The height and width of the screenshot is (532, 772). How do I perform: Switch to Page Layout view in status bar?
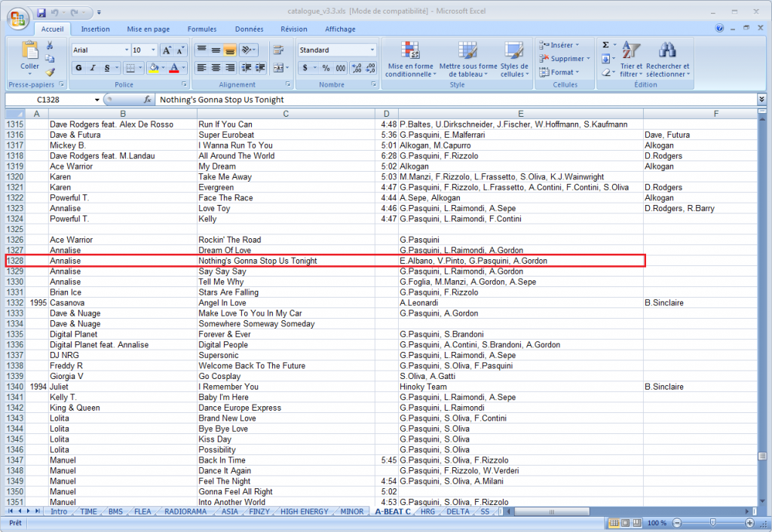(625, 523)
